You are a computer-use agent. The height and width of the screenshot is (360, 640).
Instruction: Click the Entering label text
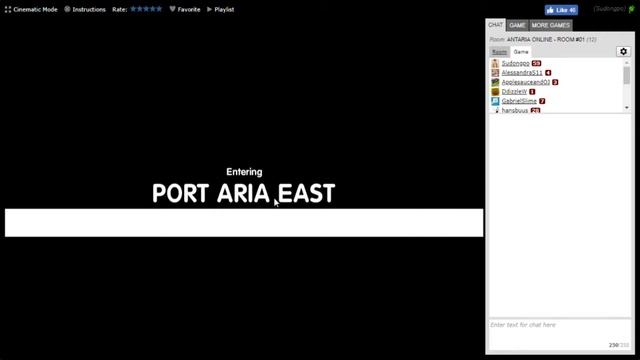click(x=244, y=172)
